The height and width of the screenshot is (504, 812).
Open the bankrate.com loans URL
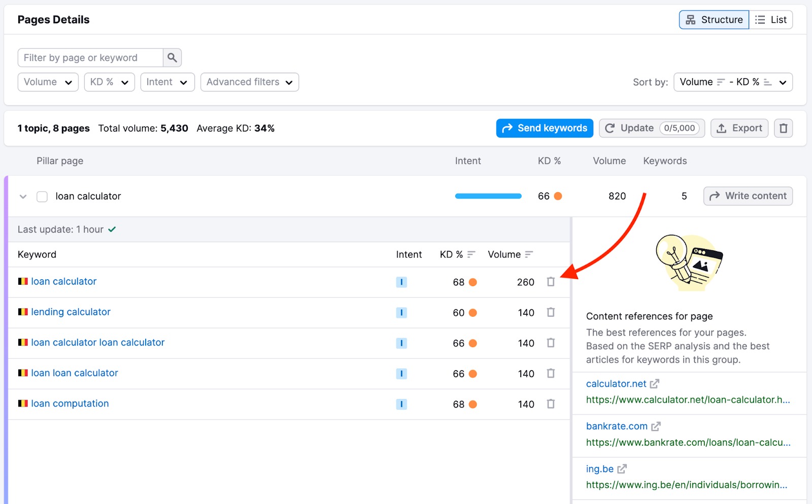(688, 443)
